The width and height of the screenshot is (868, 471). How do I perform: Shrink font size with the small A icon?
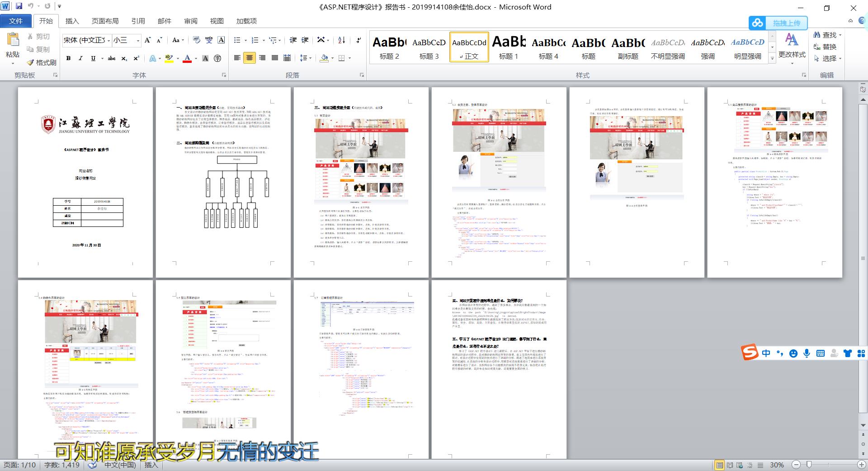tap(159, 40)
